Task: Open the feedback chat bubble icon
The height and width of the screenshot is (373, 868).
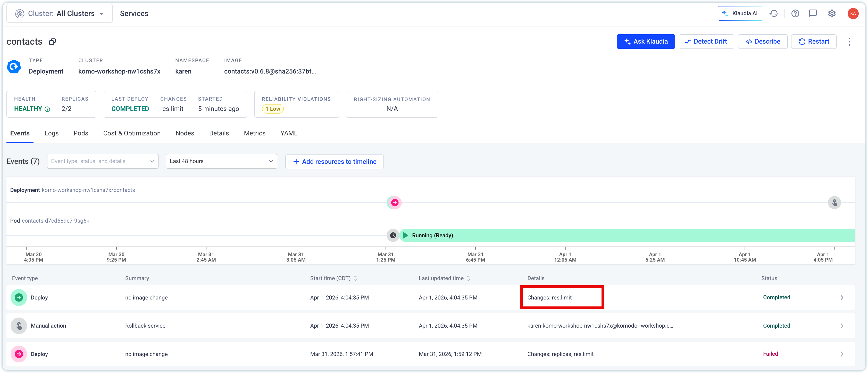Action: point(813,13)
